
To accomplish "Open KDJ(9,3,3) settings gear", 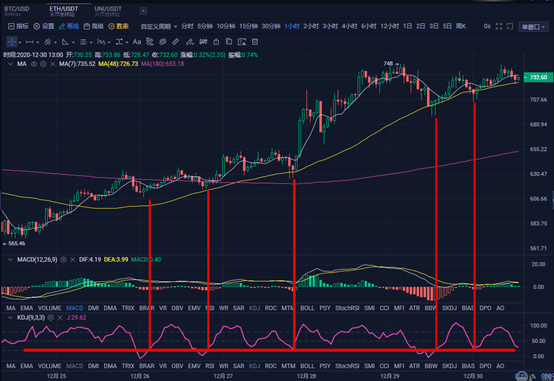I will pos(51,317).
